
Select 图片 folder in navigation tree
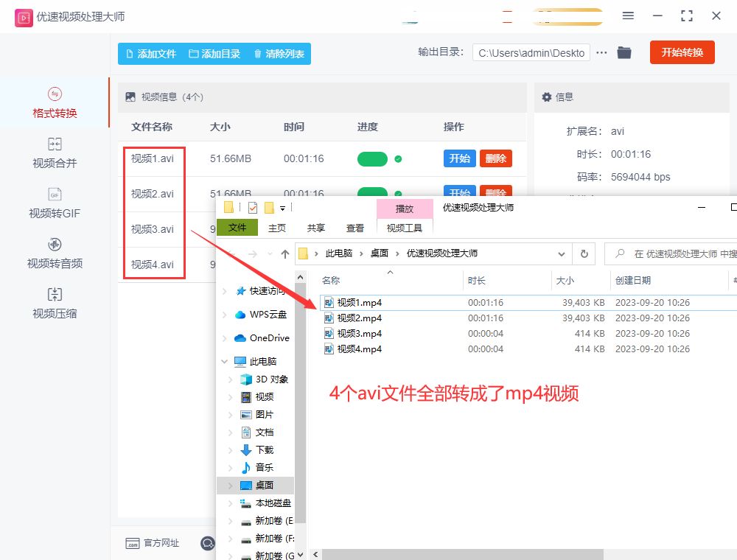tap(264, 415)
